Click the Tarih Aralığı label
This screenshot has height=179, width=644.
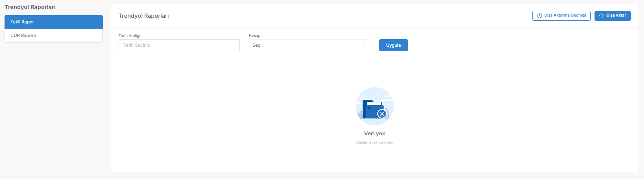130,36
